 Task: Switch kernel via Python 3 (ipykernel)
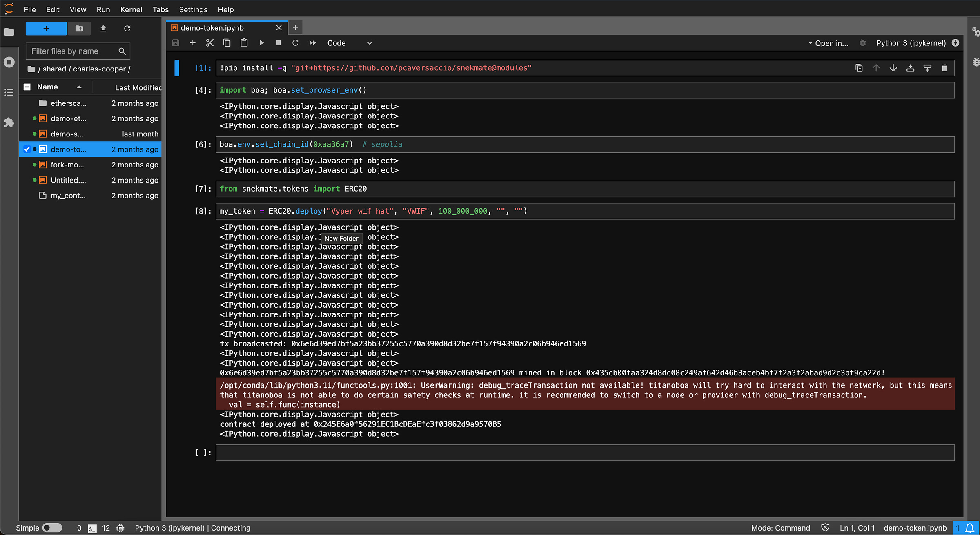pyautogui.click(x=911, y=43)
